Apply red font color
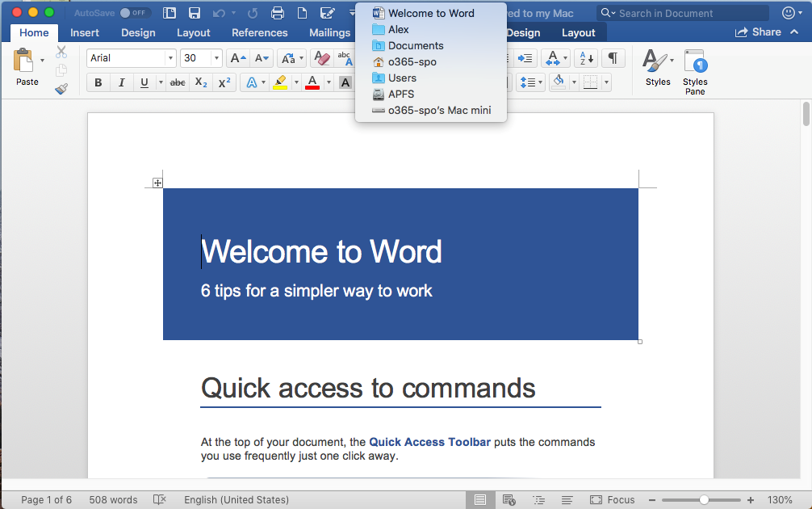This screenshot has height=509, width=812. coord(312,82)
